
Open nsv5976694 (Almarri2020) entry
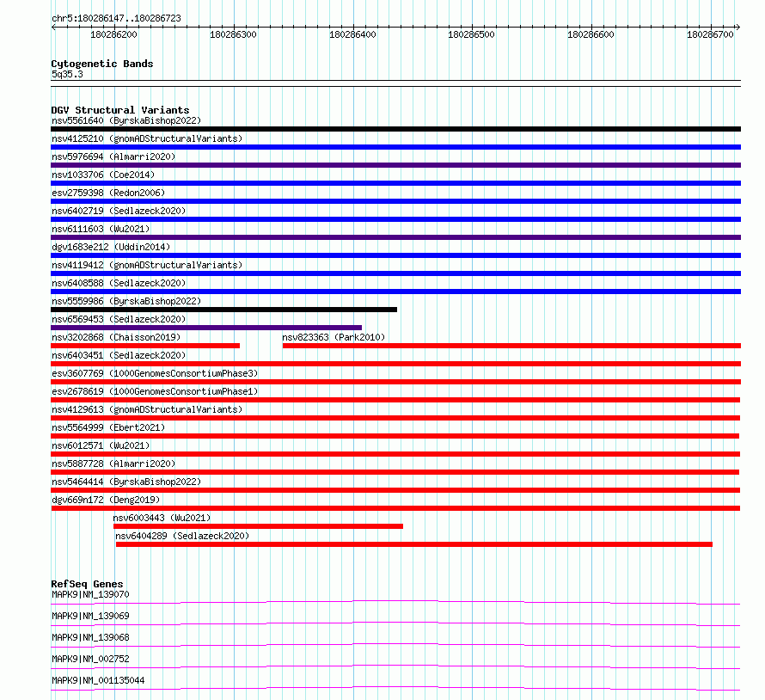click(113, 157)
